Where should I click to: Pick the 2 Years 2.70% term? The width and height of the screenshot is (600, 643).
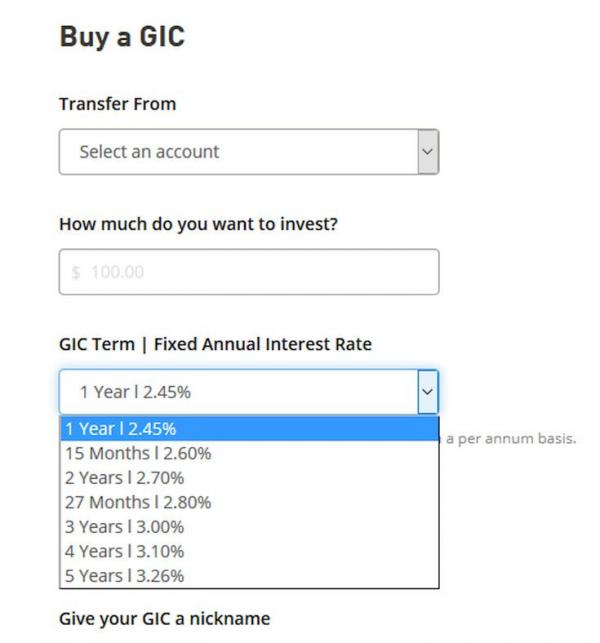124,478
